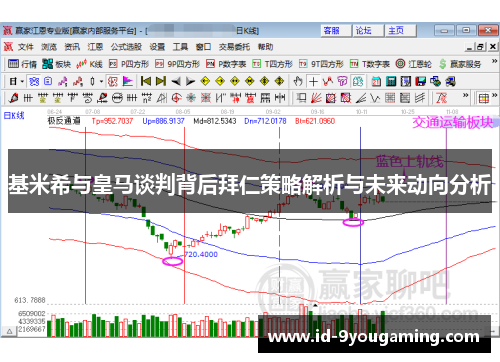Switch to the K线 chart toolbar button
500x362 pixels.
coord(89,64)
